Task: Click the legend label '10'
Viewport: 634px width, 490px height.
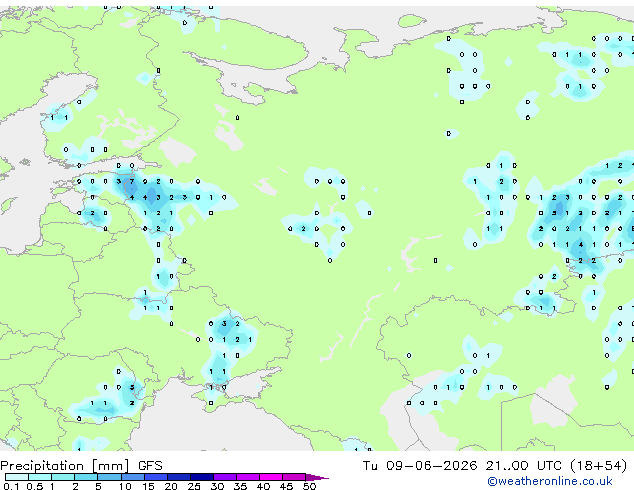Action: tap(125, 486)
